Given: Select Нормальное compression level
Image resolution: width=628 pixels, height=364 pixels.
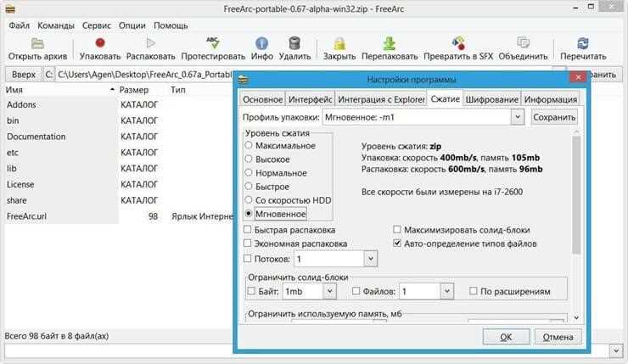Looking at the screenshot, I should pyautogui.click(x=249, y=172).
